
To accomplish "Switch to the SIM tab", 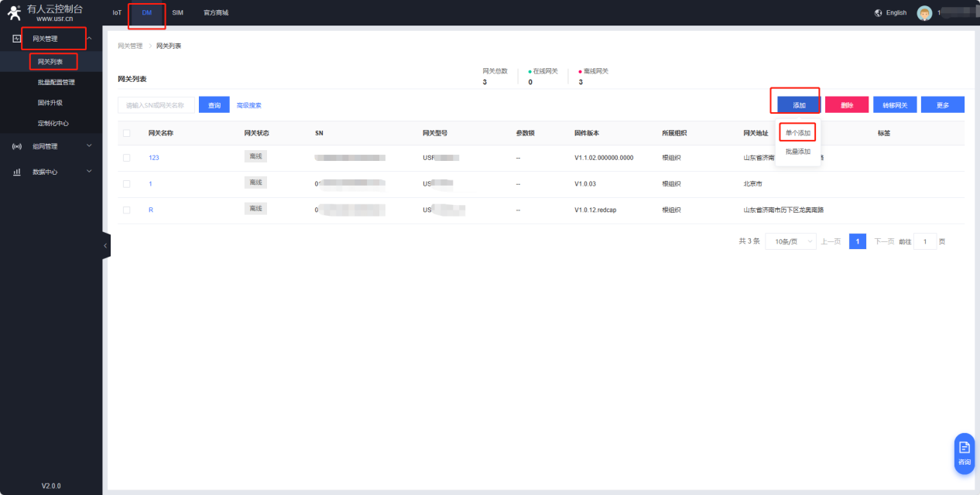I will [x=177, y=13].
